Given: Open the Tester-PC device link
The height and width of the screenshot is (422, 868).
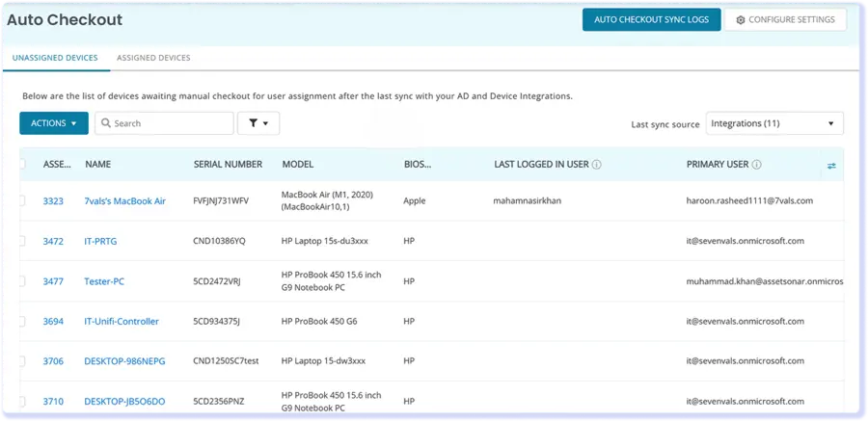Looking at the screenshot, I should [x=104, y=281].
